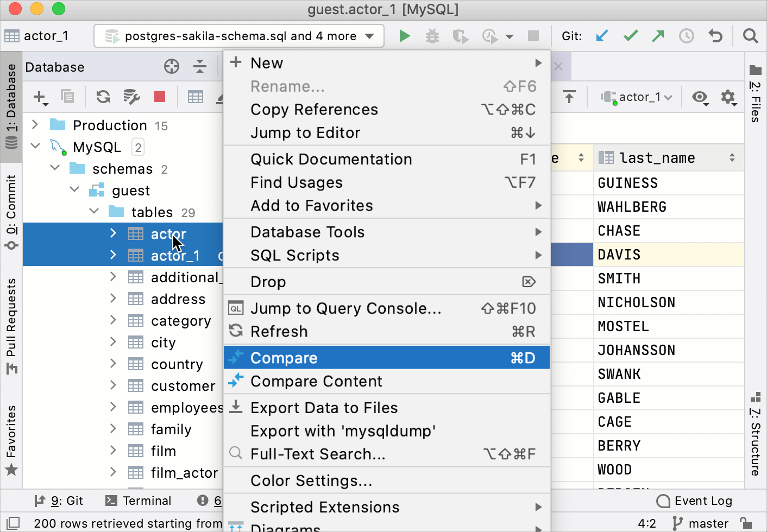
Task: Collapse the schemas node in the tree
Action: pos(55,168)
